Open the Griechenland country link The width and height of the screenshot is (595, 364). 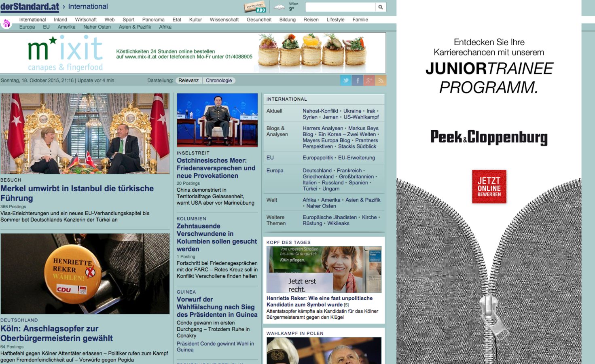[318, 177]
